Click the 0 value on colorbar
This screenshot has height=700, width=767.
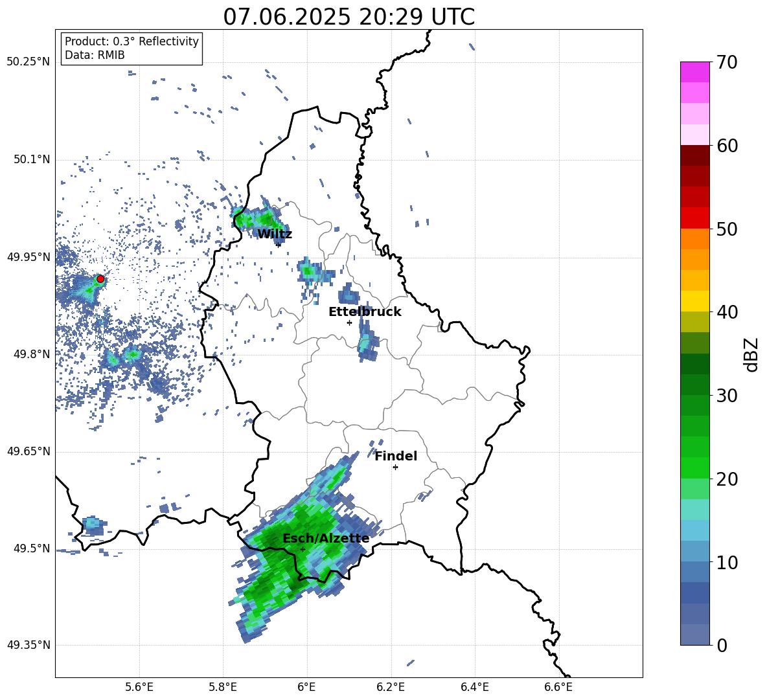point(722,645)
